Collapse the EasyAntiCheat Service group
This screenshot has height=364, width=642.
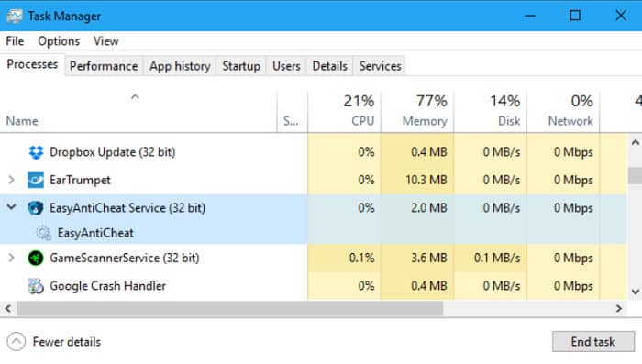(11, 207)
